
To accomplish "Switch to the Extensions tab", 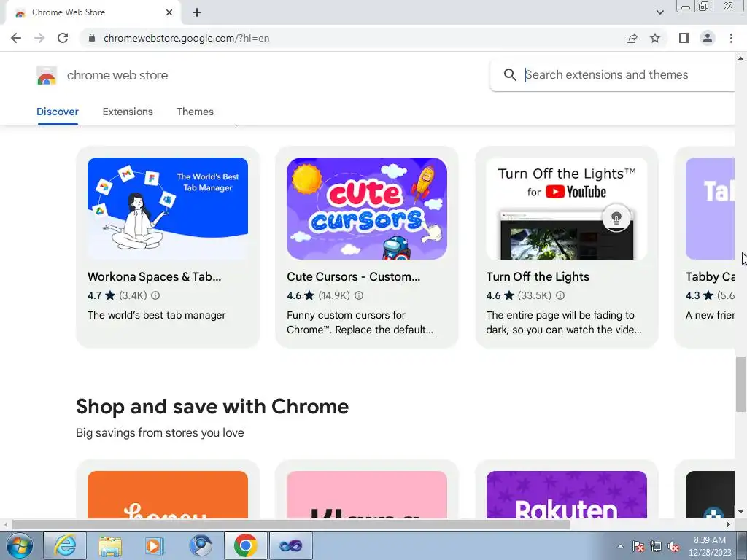I will pyautogui.click(x=128, y=112).
